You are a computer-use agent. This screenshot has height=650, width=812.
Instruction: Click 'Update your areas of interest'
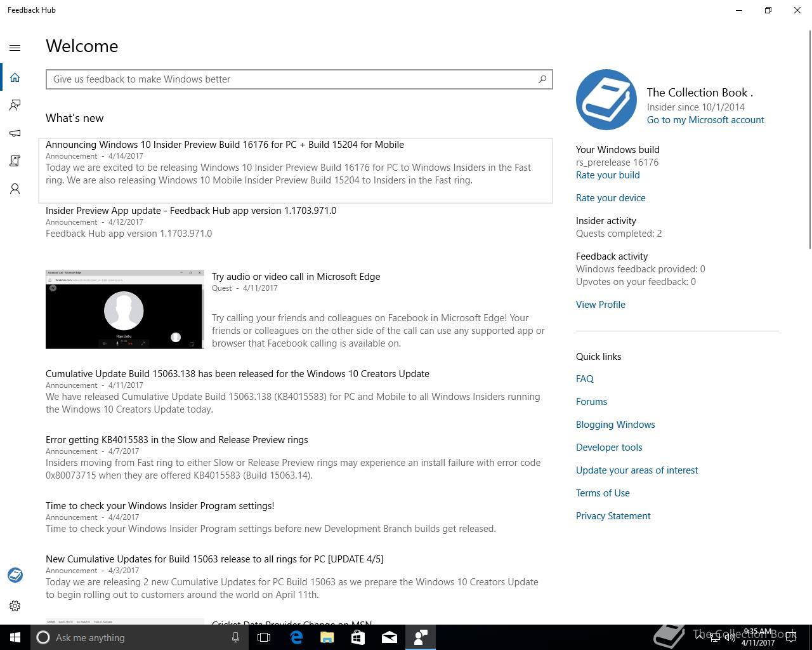[637, 470]
